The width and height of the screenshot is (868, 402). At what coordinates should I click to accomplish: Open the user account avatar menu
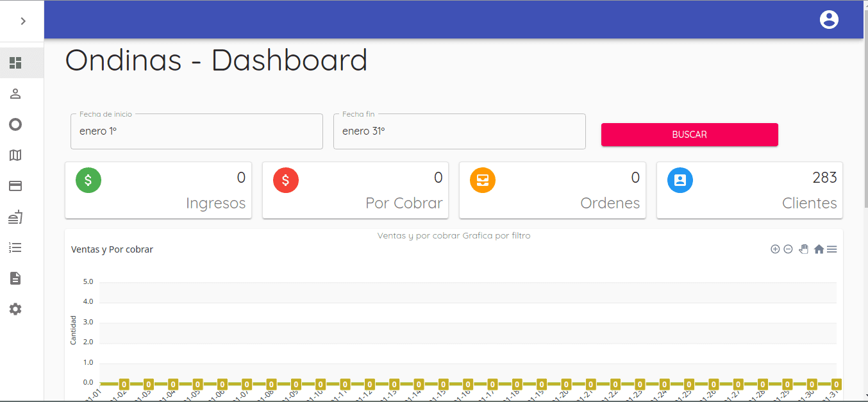(x=829, y=19)
